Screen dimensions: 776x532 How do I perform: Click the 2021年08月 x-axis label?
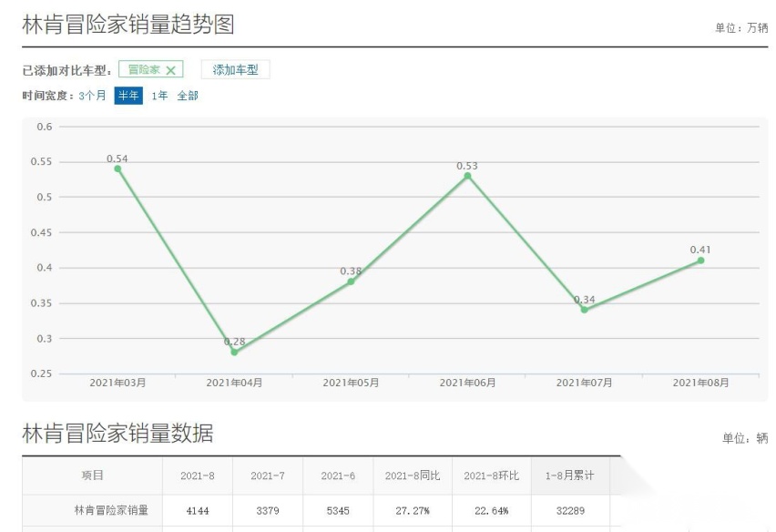700,383
